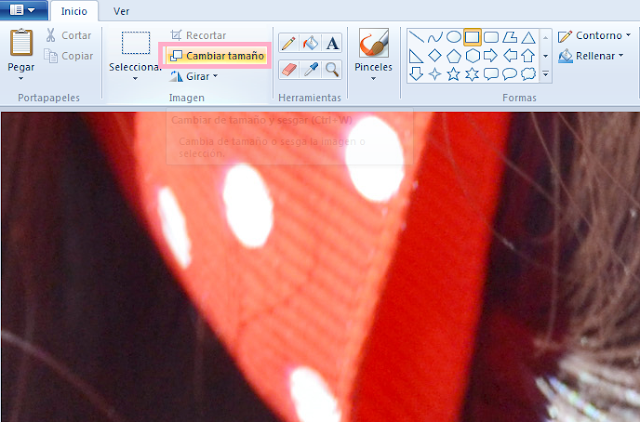Select the Curve shape

(435, 37)
